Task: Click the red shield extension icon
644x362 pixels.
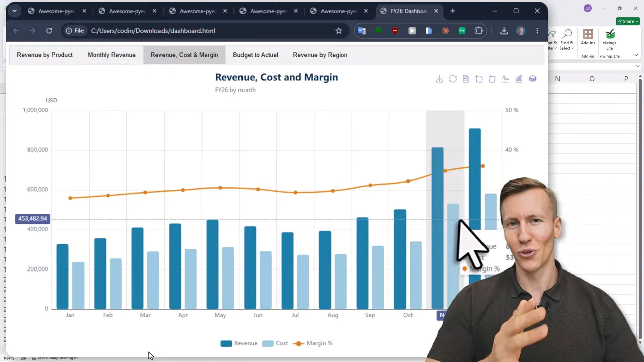Action: point(395,31)
